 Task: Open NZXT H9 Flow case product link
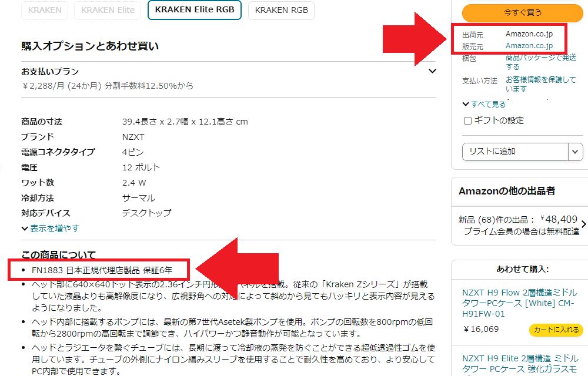[x=519, y=303]
